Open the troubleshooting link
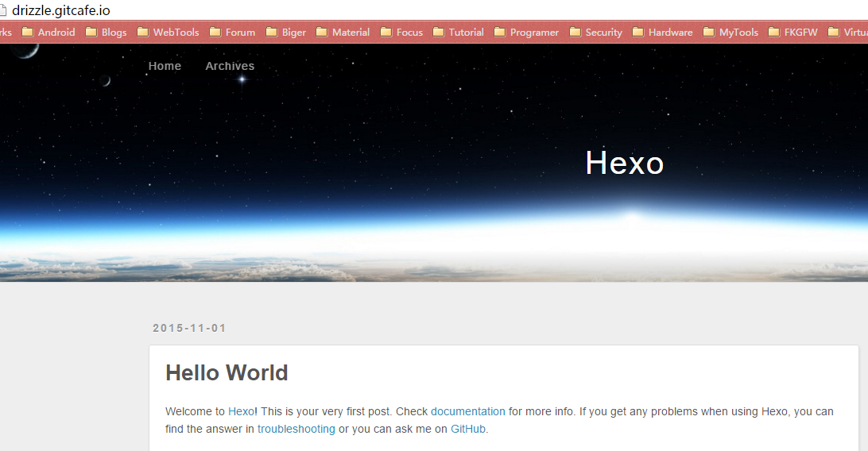868x451 pixels. (x=296, y=429)
